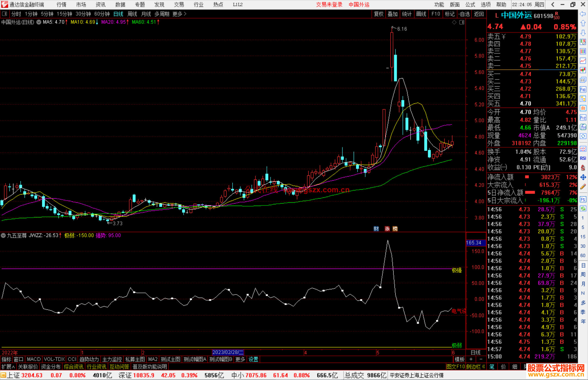588x380 pixels.
Task: Click the F10 company info sidebar icon
Action: point(583,89)
